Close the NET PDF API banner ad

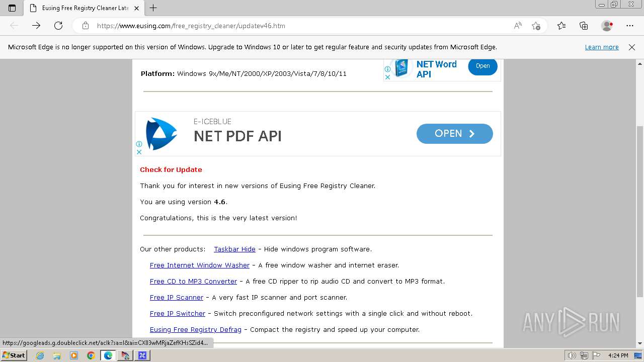pyautogui.click(x=139, y=152)
